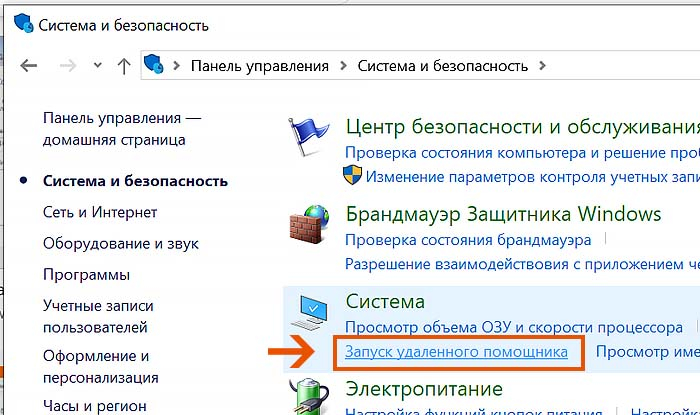
Task: Click the battery Электропитание icon
Action: point(309,396)
